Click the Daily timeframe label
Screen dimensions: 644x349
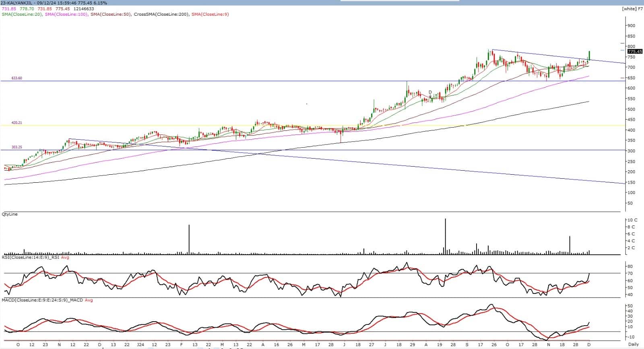[x=633, y=345]
